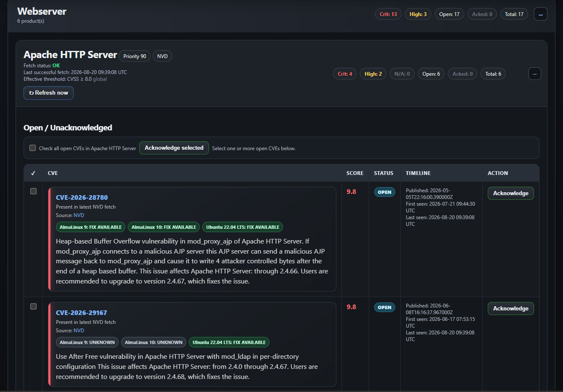Click the Heap-based Buffer Overflow description
The image size is (563, 392).
(x=192, y=261)
